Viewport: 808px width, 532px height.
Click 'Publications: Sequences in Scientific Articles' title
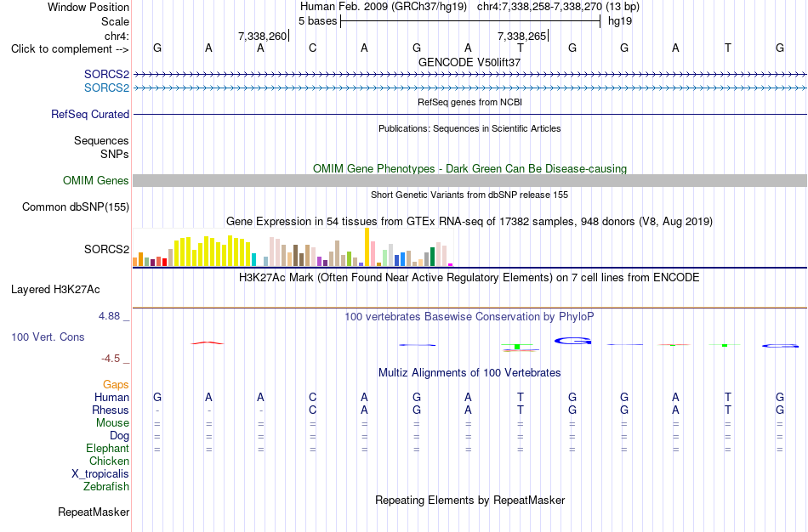[469, 129]
